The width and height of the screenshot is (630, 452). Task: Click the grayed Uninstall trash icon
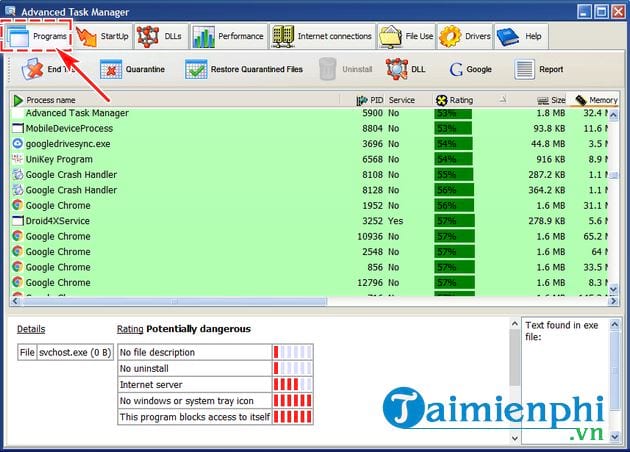327,69
